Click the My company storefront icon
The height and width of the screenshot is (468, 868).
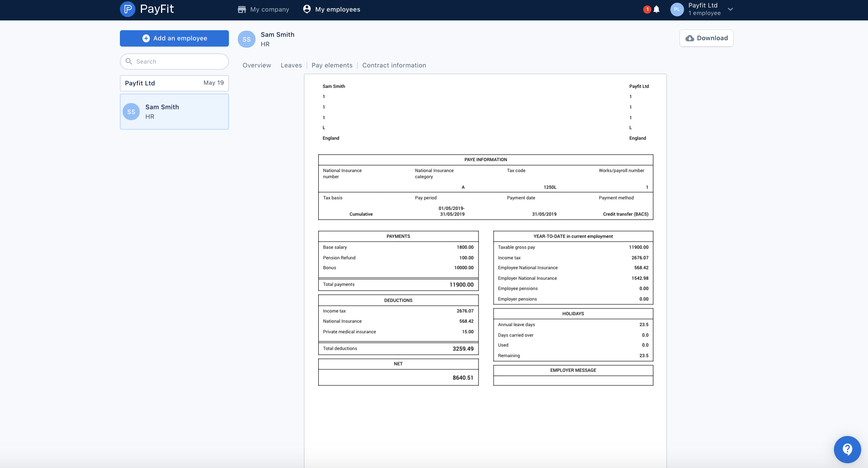[242, 10]
